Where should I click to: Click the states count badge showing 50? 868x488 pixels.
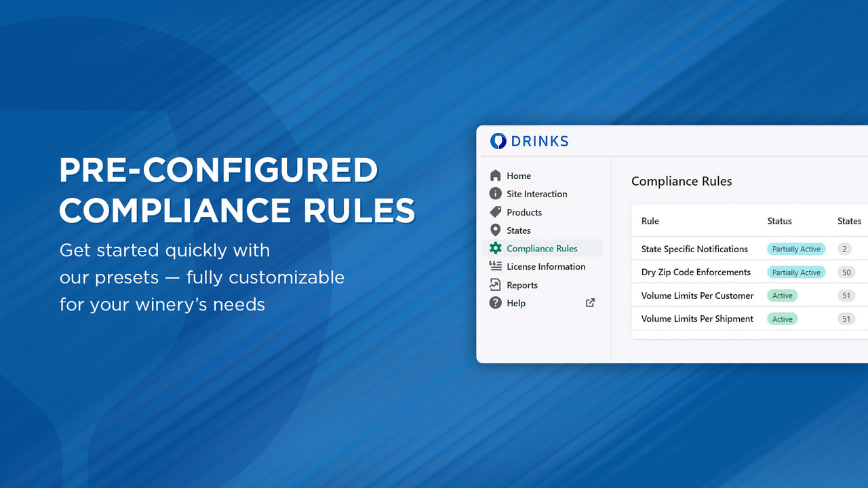(x=846, y=272)
